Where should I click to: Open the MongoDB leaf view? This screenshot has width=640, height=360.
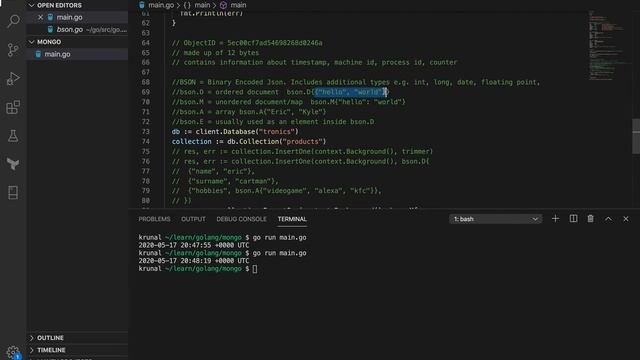[x=13, y=164]
